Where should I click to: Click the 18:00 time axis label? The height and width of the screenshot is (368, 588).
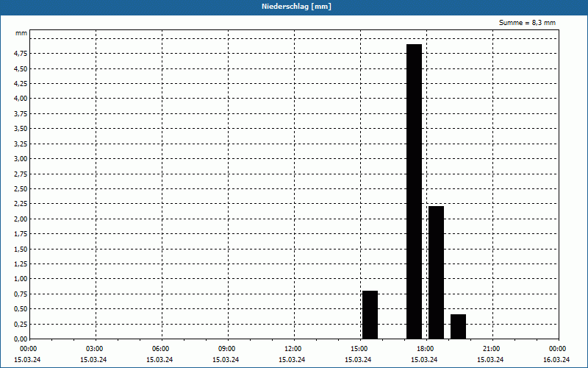426,349
